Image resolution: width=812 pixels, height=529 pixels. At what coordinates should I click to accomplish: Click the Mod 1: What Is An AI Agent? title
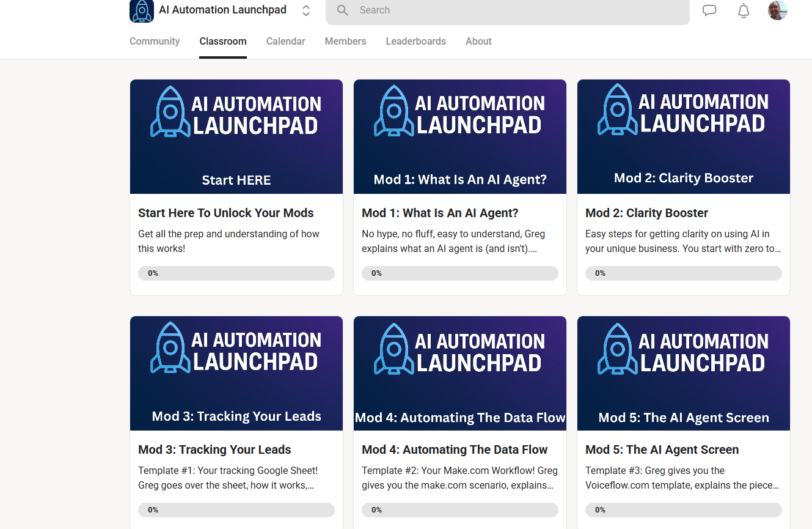440,213
